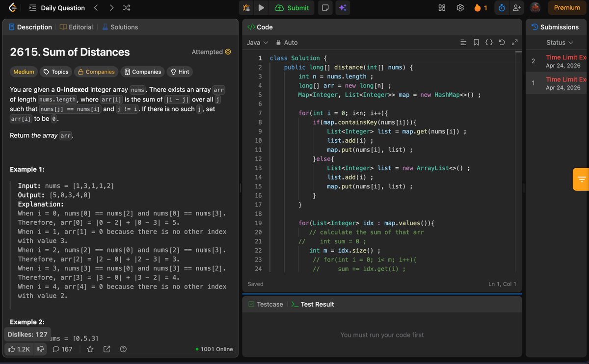Click the invite user icon
589x364 pixels.
(x=516, y=8)
